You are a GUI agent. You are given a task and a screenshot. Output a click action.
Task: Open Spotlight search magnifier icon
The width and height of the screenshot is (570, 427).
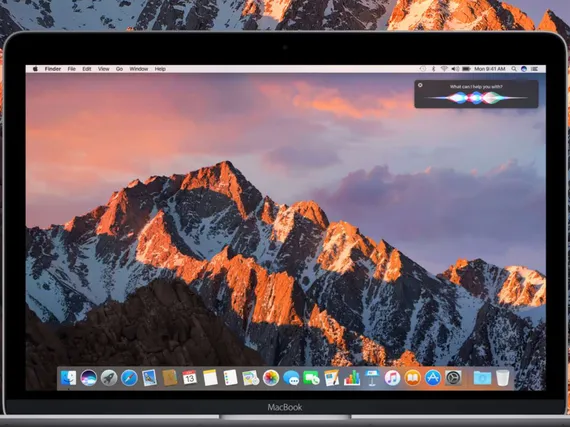[514, 69]
